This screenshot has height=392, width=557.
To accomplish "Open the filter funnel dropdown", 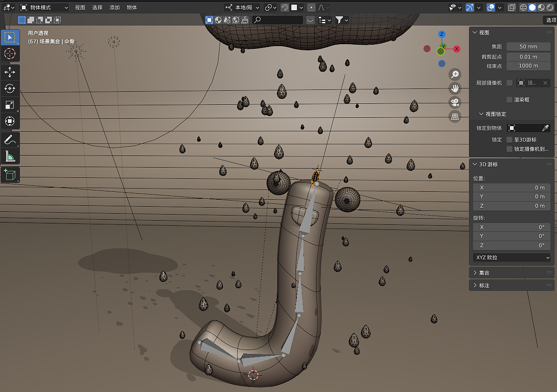I will click(x=342, y=20).
